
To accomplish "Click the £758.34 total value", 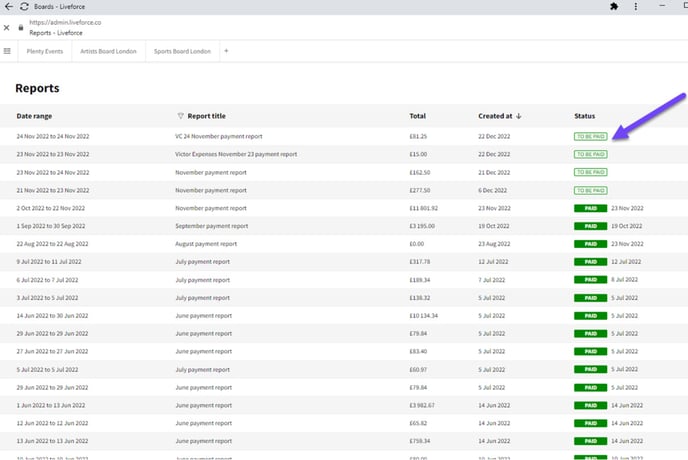I will coord(420,441).
